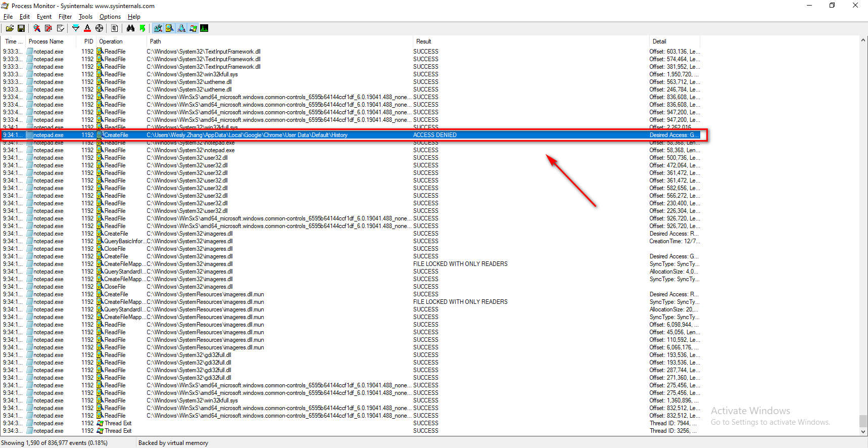This screenshot has height=448, width=868.
Task: Open the Filter menu
Action: click(65, 17)
